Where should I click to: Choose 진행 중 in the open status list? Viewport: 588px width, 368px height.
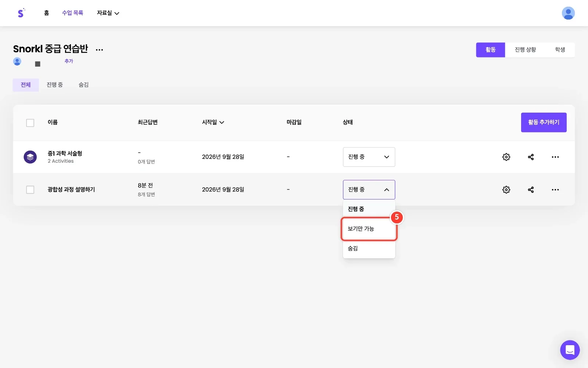coord(369,209)
